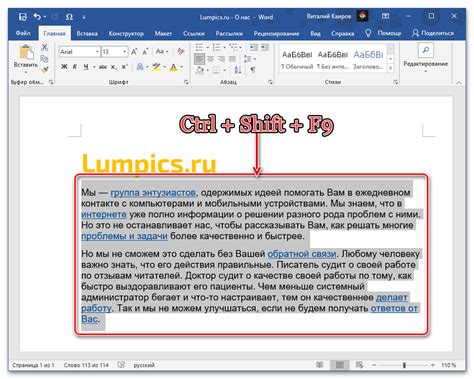The image size is (474, 379).
Task: Open the bullet list dropdown arrow
Action: 207,48
